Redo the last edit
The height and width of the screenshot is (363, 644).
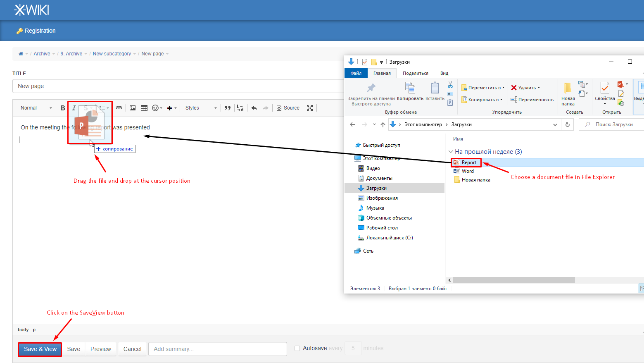tap(266, 108)
